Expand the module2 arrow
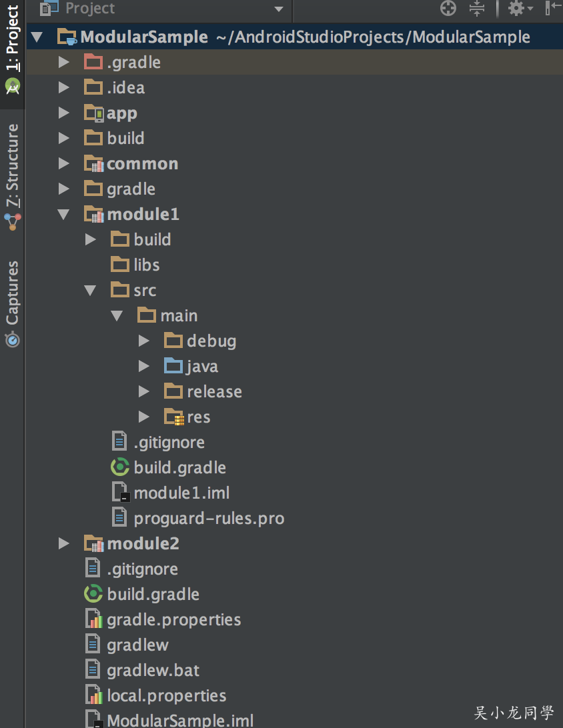The width and height of the screenshot is (563, 728). pyautogui.click(x=64, y=544)
